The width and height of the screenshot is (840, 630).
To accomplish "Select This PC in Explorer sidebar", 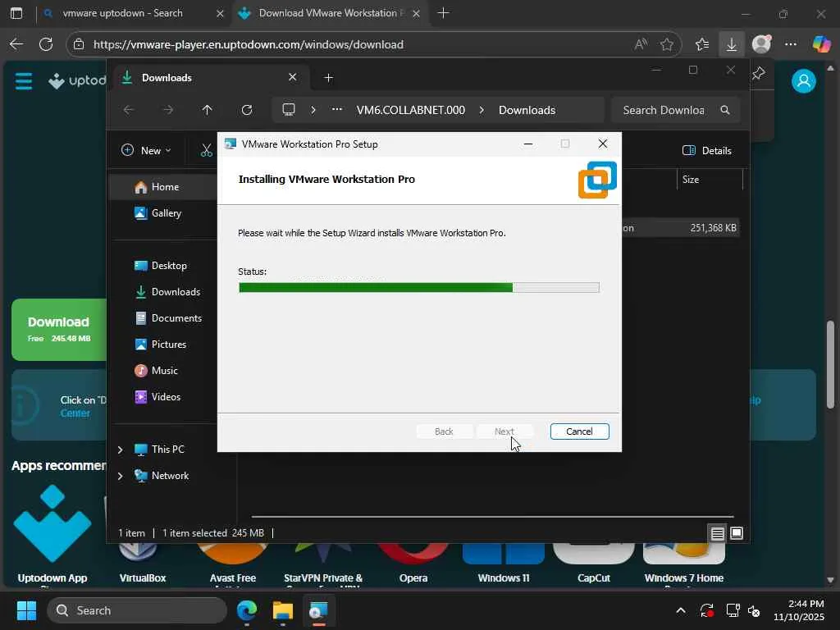I will coord(167,450).
